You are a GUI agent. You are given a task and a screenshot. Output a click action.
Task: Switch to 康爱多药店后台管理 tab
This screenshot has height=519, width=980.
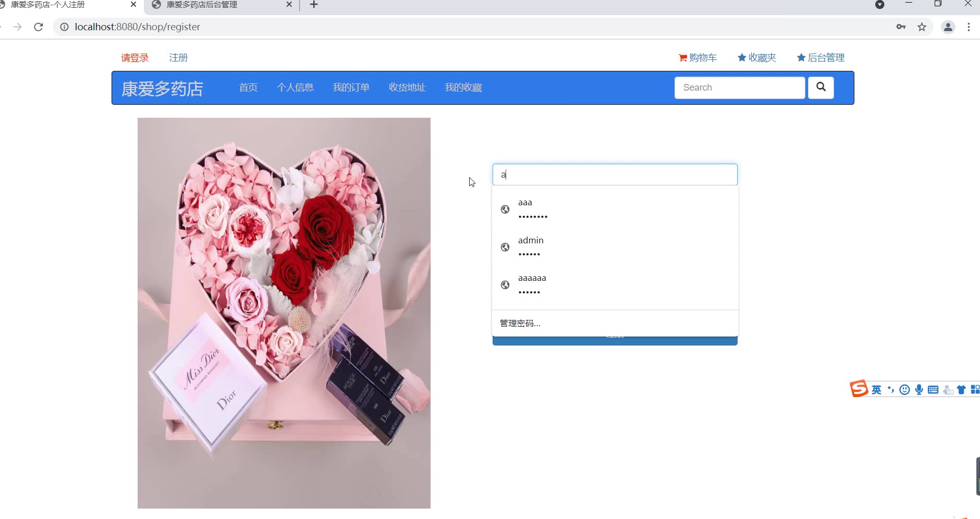click(219, 5)
